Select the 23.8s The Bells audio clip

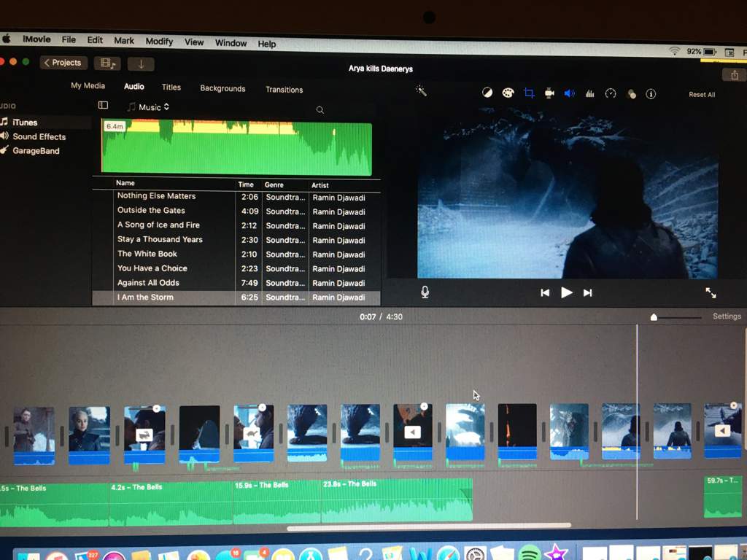point(397,500)
